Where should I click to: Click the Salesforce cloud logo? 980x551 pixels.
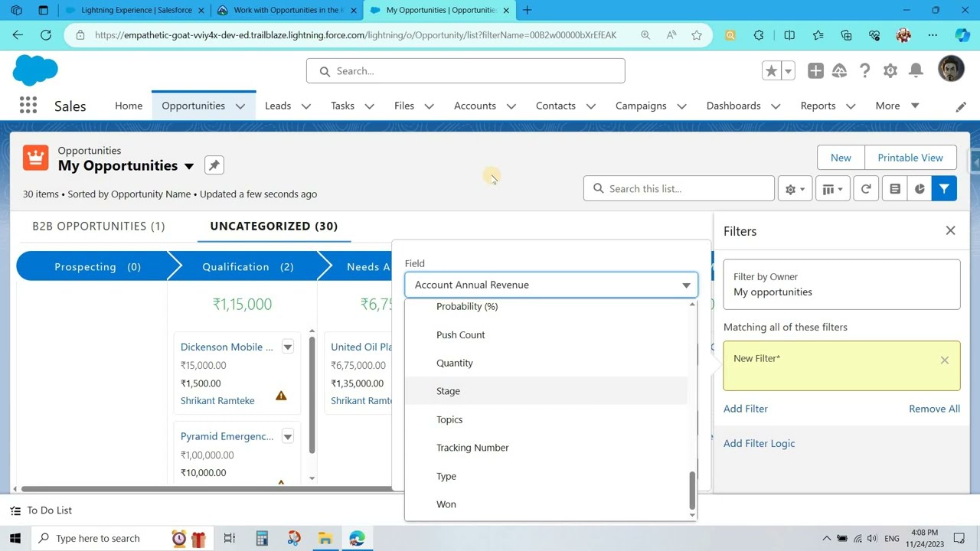(35, 70)
